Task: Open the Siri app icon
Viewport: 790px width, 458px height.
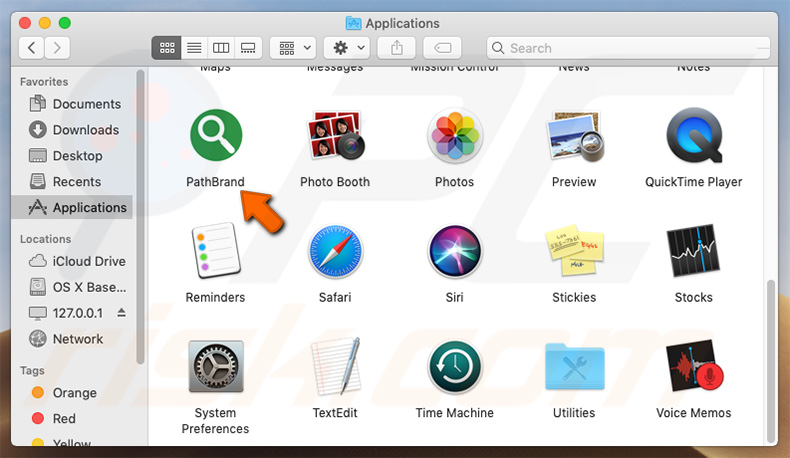Action: point(454,251)
